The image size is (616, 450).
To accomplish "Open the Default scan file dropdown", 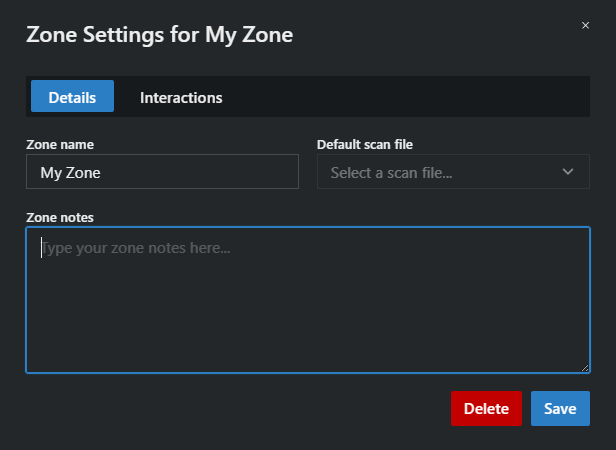I will [x=453, y=172].
